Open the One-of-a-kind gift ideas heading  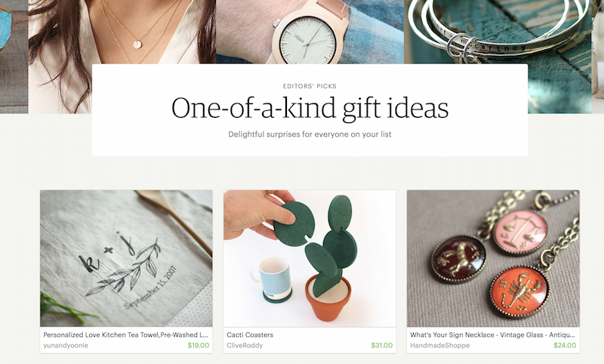tap(310, 108)
